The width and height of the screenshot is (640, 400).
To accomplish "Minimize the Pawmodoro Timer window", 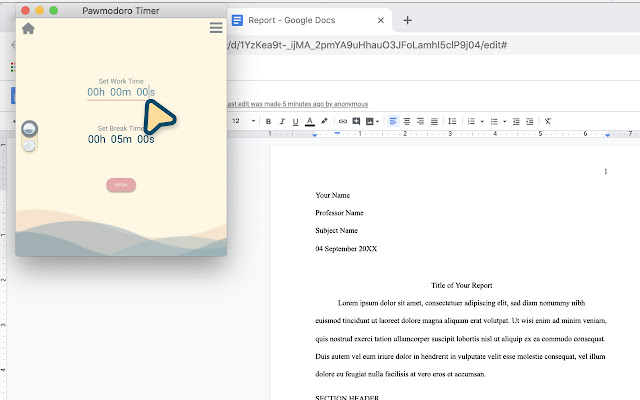I will point(40,11).
